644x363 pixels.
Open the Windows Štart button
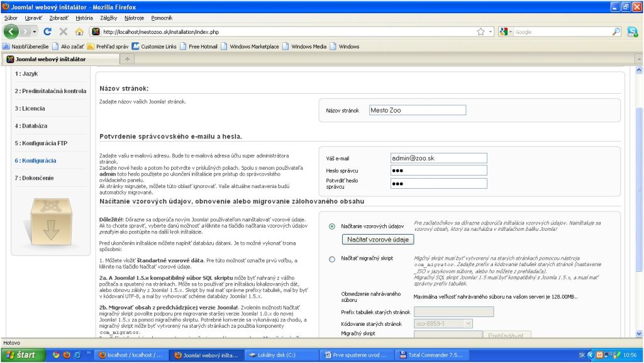point(23,355)
